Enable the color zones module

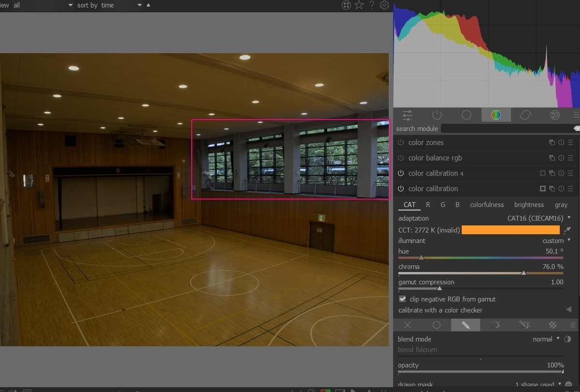pyautogui.click(x=401, y=143)
